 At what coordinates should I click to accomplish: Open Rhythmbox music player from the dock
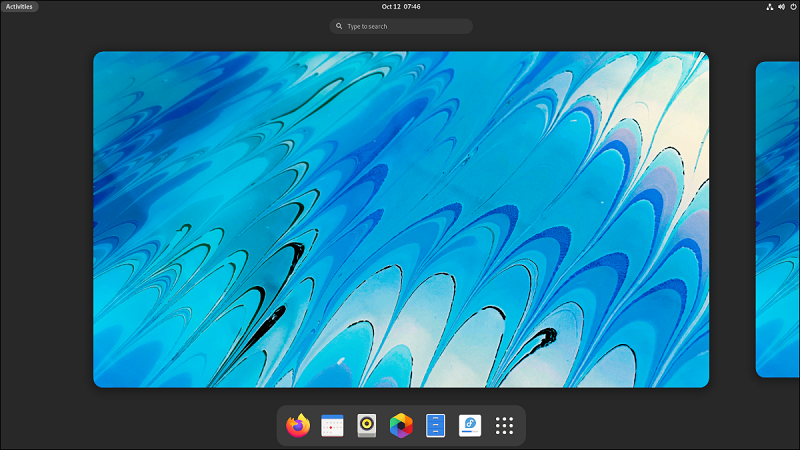tap(367, 426)
